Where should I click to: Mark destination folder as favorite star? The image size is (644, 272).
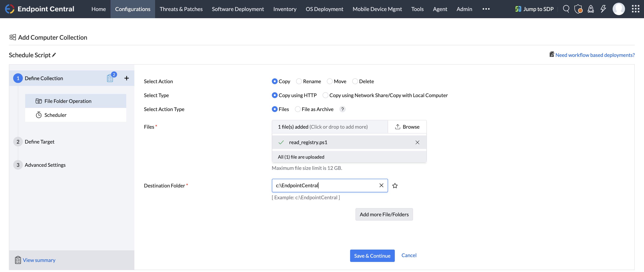coord(395,186)
